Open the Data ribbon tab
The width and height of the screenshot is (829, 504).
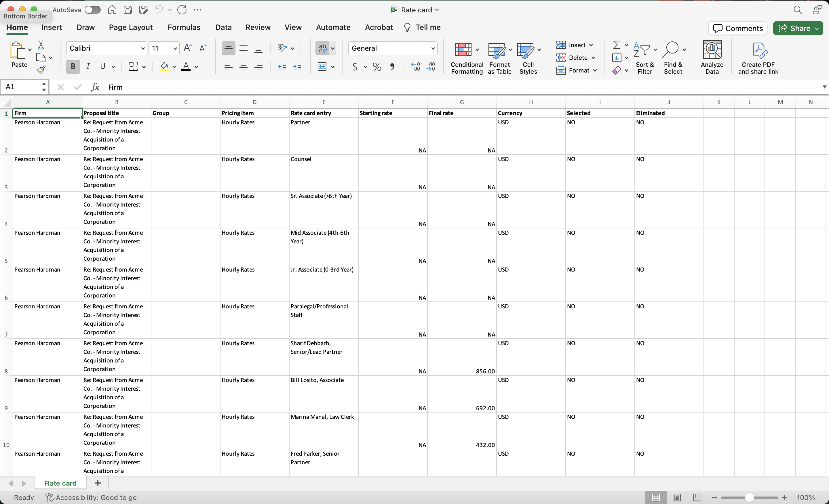[223, 27]
